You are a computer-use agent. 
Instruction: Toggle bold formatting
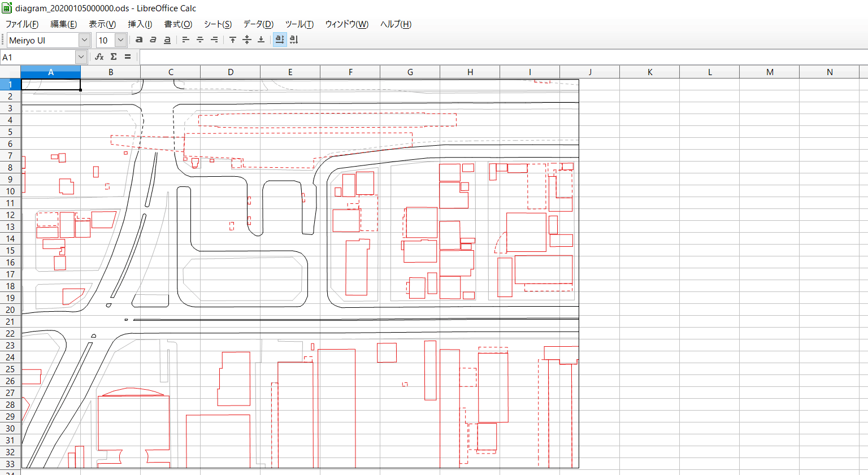point(139,40)
